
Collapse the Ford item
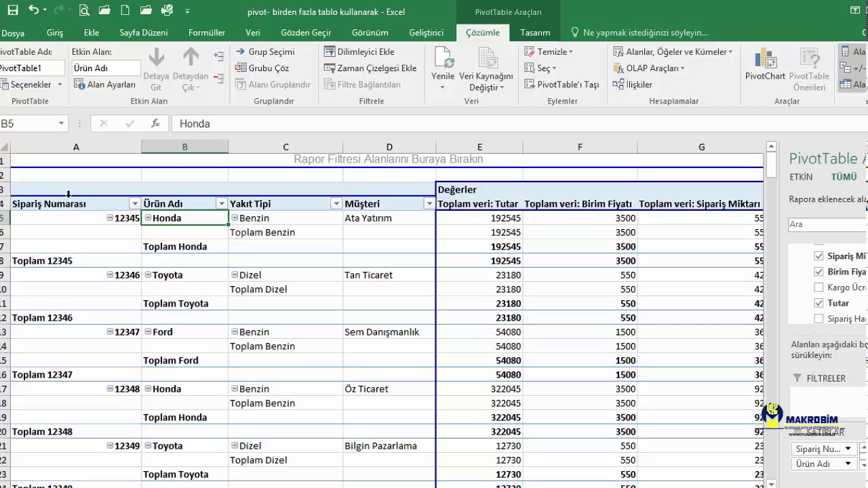click(149, 331)
